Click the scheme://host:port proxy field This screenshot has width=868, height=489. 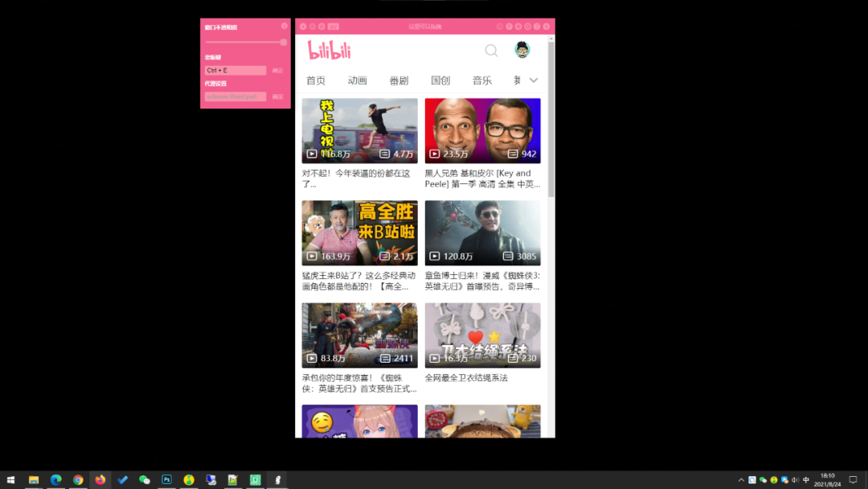[235, 97]
